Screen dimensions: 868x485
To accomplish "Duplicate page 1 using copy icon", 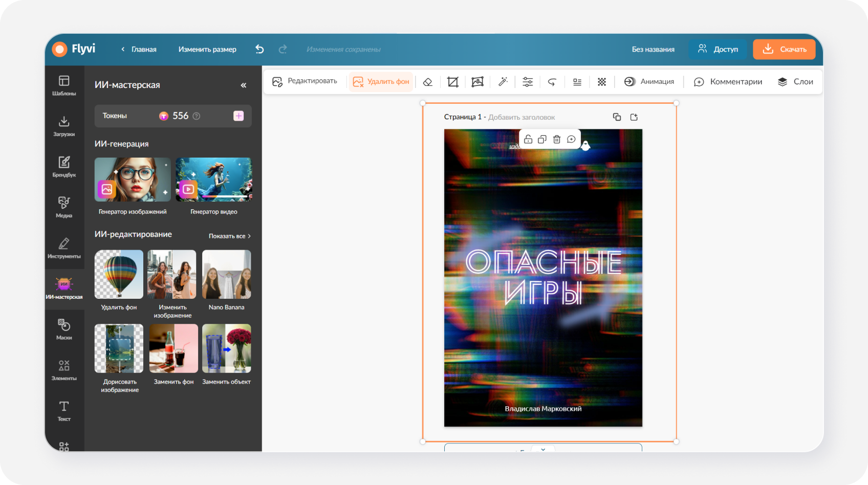I will [617, 117].
